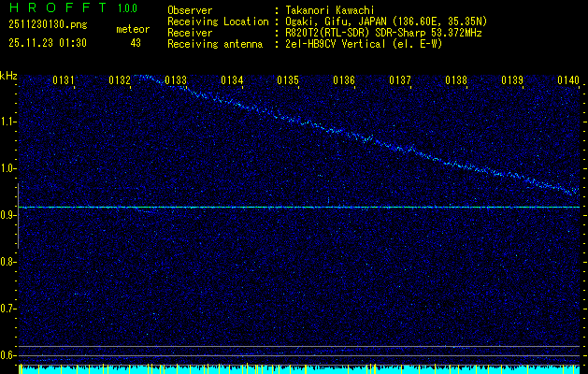Image resolution: width=588 pixels, height=374 pixels.
Task: Click the 0.8 frequency axis label
Action: click(7, 262)
